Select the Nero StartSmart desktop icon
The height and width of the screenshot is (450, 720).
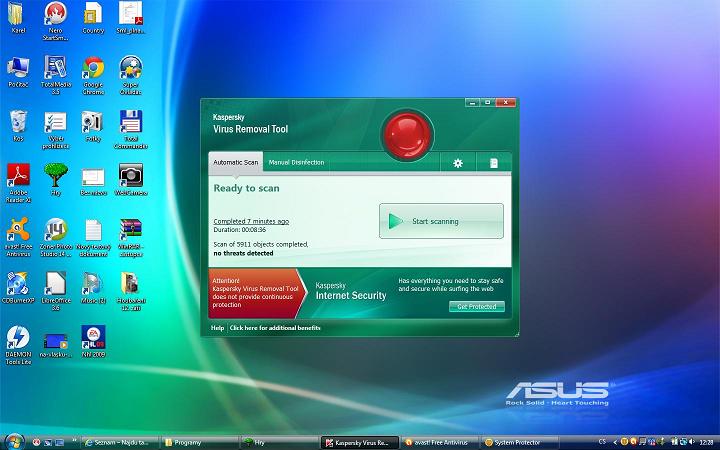56,21
